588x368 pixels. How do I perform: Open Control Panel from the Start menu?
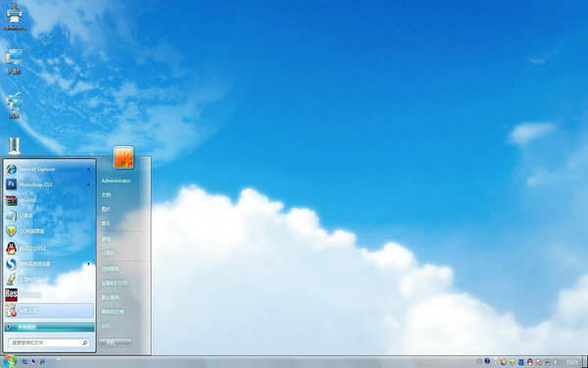tap(110, 269)
